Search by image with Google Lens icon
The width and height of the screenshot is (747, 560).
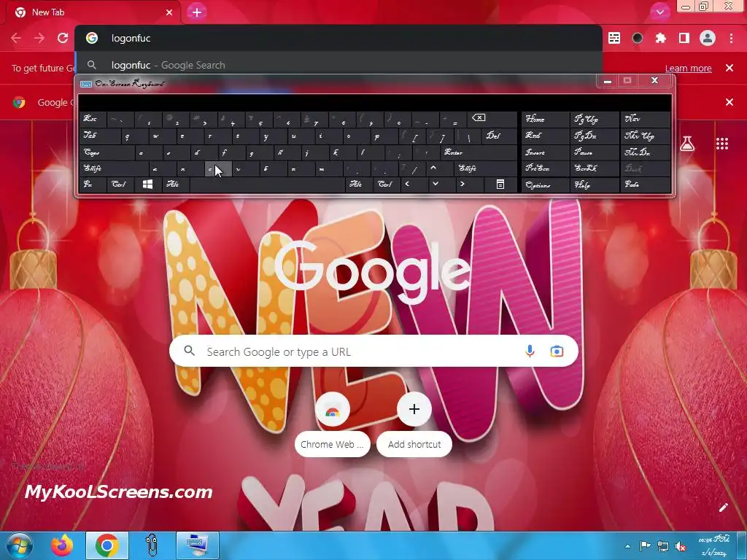point(557,351)
